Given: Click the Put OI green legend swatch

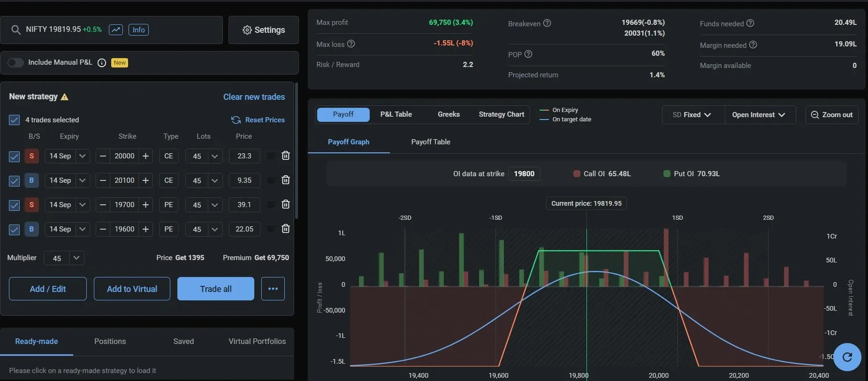Looking at the screenshot, I should [667, 174].
